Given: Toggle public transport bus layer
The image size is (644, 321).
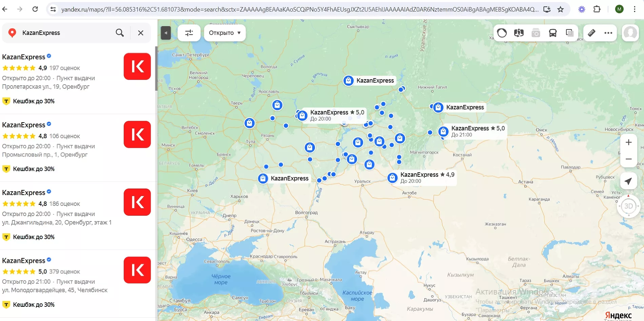Looking at the screenshot, I should point(552,33).
